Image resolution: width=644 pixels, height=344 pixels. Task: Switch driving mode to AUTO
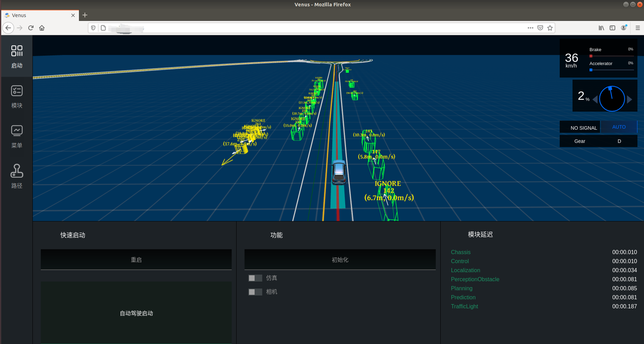tap(618, 127)
